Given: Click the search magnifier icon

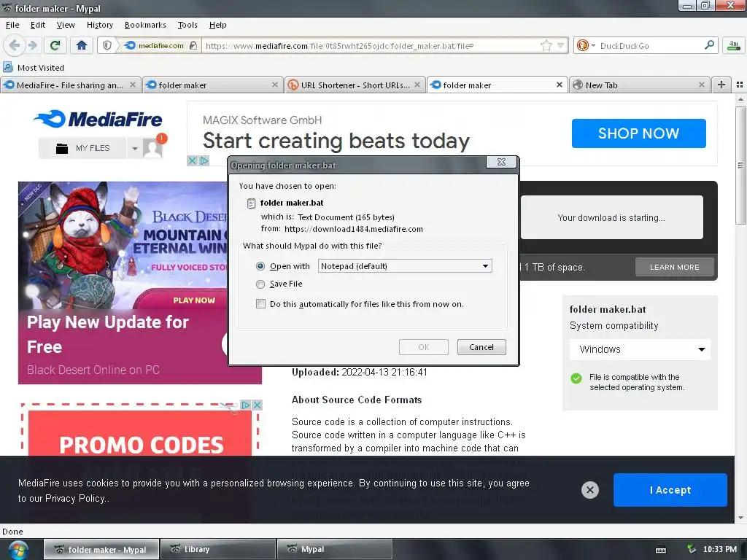Looking at the screenshot, I should (709, 44).
